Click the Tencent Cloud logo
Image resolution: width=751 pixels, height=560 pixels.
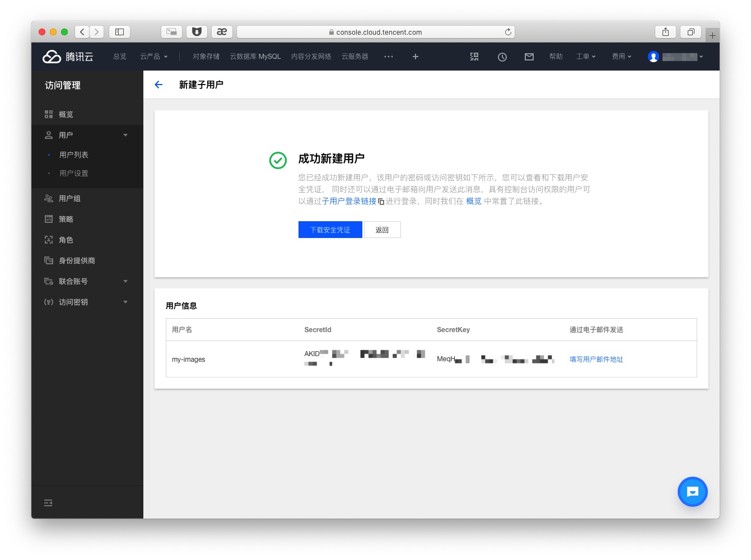[x=68, y=57]
